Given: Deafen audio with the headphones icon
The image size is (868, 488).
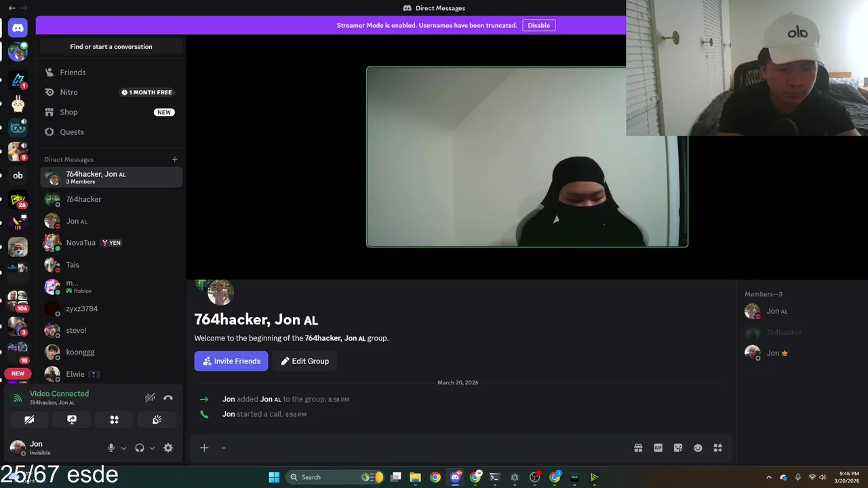Looking at the screenshot, I should (x=140, y=448).
